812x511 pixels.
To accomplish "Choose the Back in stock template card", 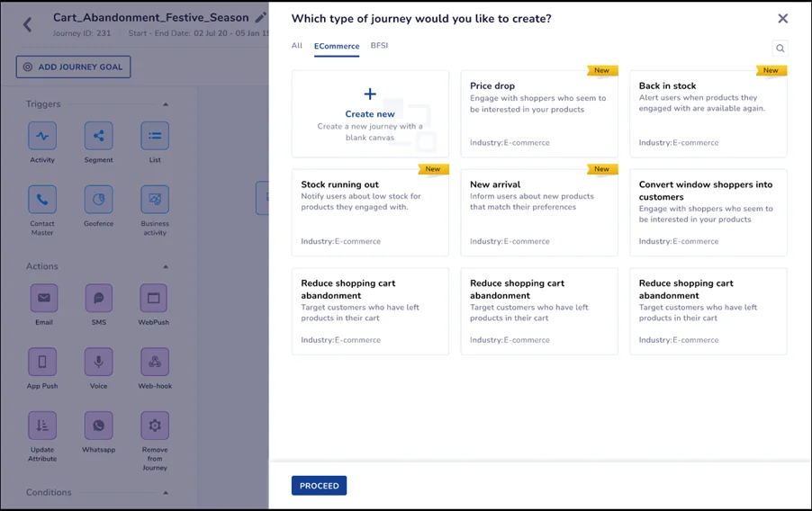I will (x=708, y=114).
